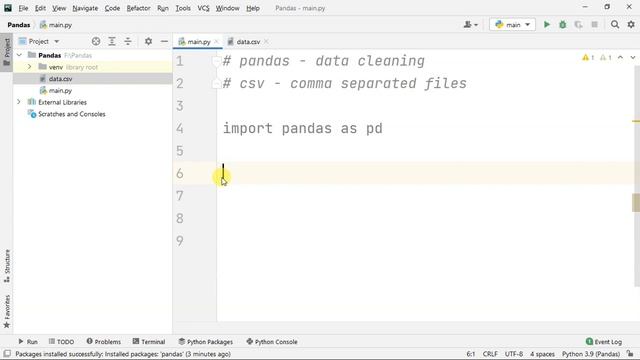Open the Terminal tool window
This screenshot has width=640, height=360.
149,342
